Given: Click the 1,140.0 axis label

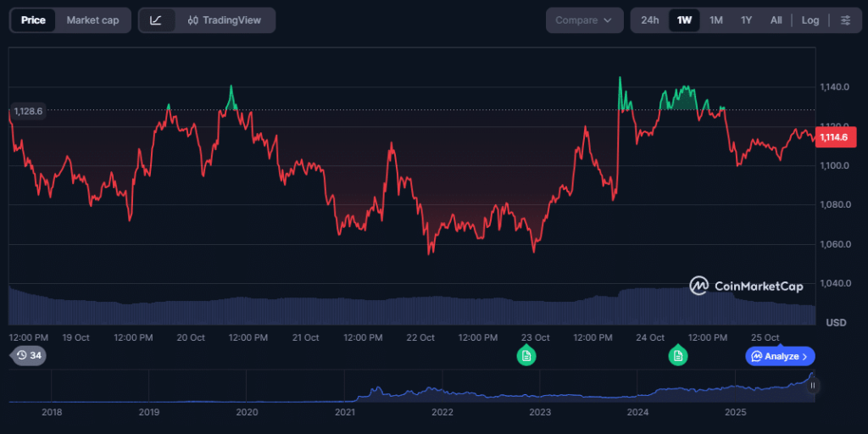Looking at the screenshot, I should click(834, 87).
